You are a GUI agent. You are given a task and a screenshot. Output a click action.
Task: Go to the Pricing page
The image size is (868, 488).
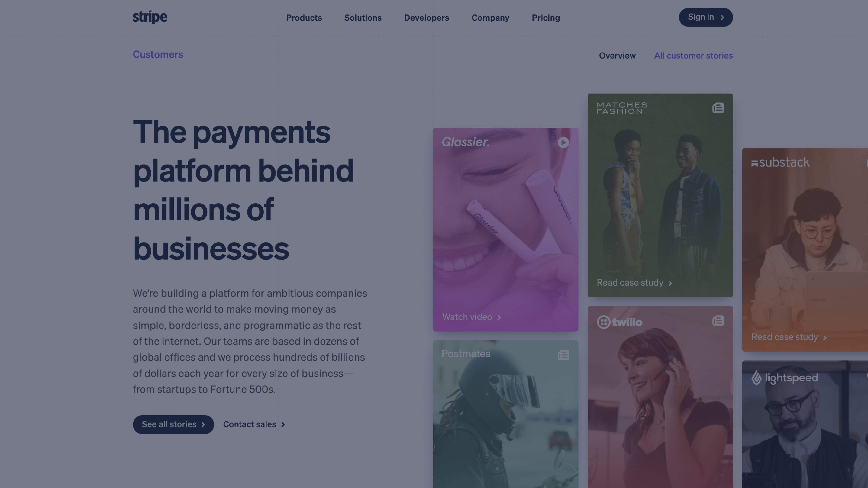[546, 18]
